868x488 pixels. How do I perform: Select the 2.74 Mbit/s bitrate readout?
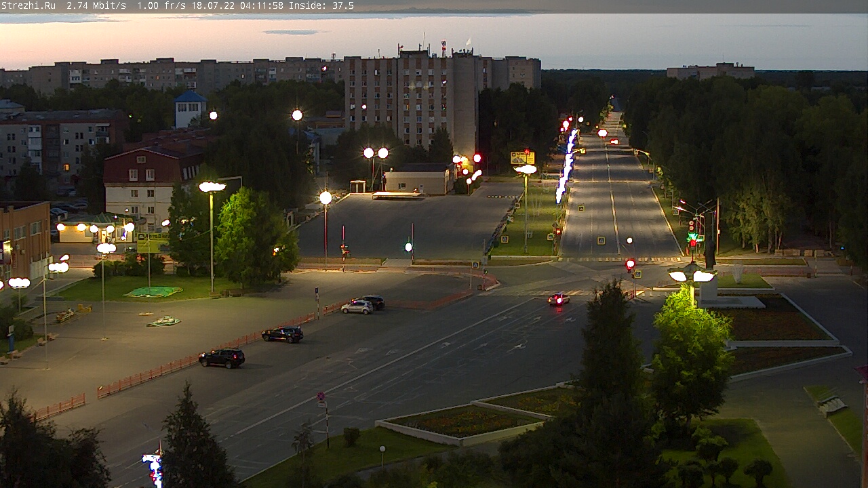(97, 5)
